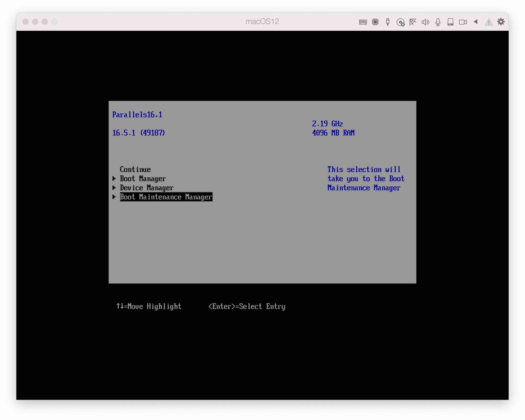
Task: Select the Boot Manager entry
Action: coord(143,179)
